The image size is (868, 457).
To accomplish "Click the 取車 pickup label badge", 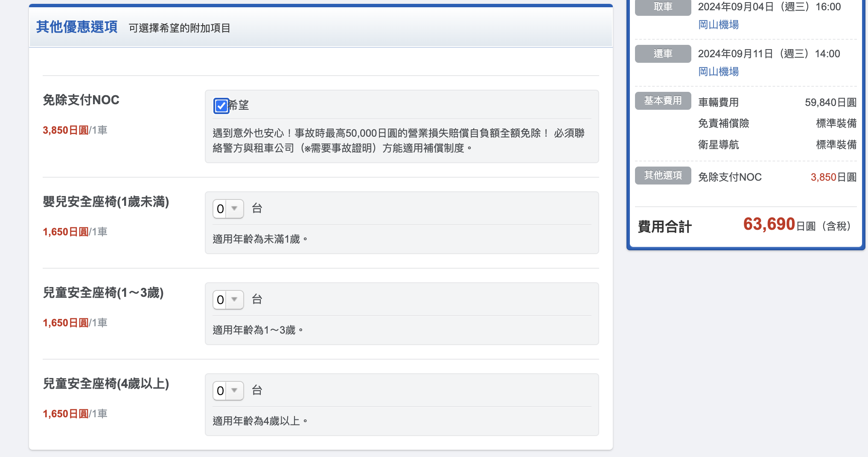I will 663,7.
